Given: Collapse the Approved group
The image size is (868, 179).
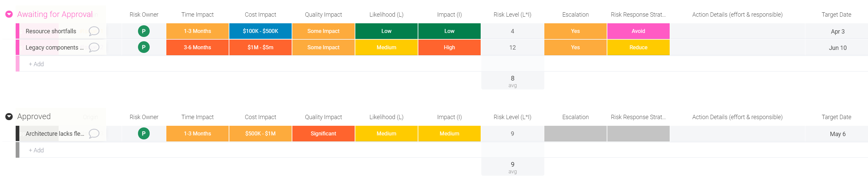Looking at the screenshot, I should pos(9,116).
